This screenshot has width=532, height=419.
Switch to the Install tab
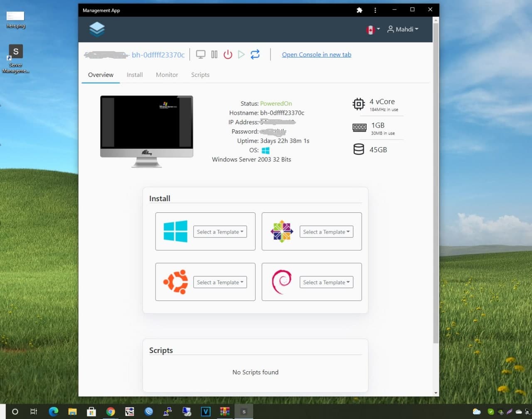135,75
